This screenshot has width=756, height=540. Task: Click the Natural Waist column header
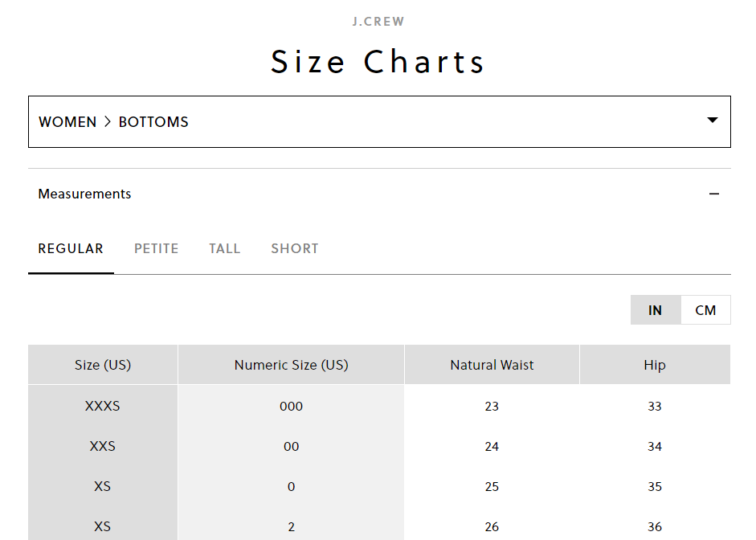tap(492, 365)
